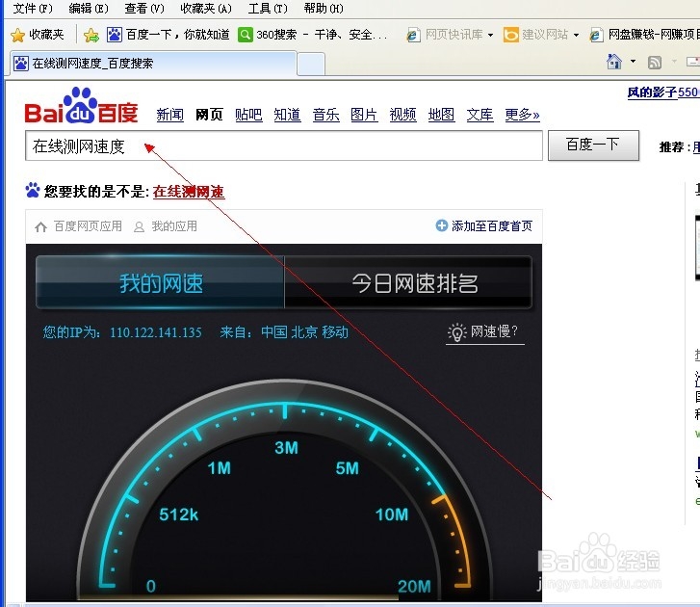Go to Baidu 图片
This screenshot has height=607, width=700.
click(364, 115)
